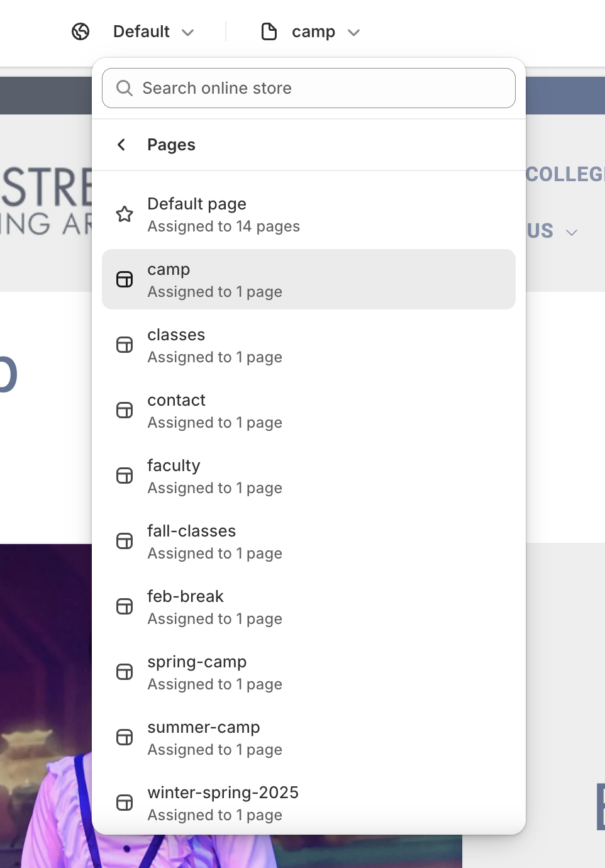605x868 pixels.
Task: Open the camp template dropdown in the top bar
Action: click(x=323, y=31)
